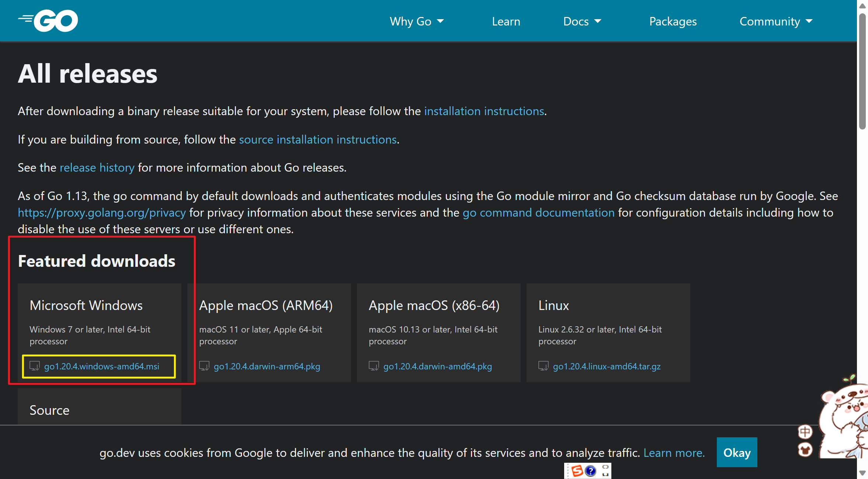Expand the Community dropdown menu

coord(776,21)
